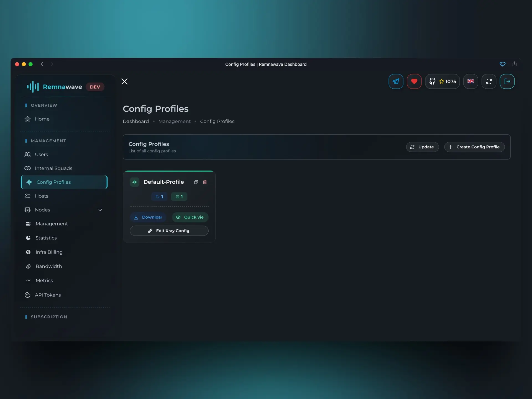Screen dimensions: 532x399
Task: Expand the Nodes section chevron
Action: (x=100, y=210)
